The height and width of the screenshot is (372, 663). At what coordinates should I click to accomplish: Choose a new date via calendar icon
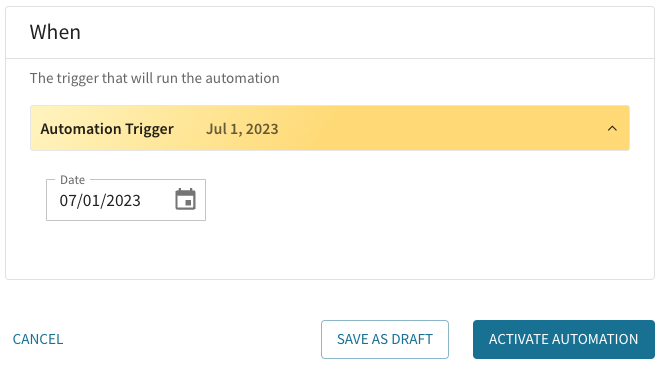(185, 199)
